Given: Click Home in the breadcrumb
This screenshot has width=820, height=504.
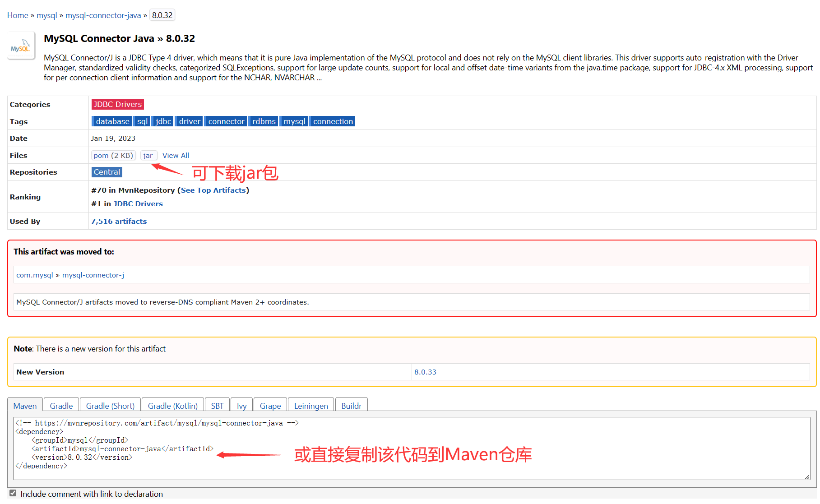Looking at the screenshot, I should point(18,15).
